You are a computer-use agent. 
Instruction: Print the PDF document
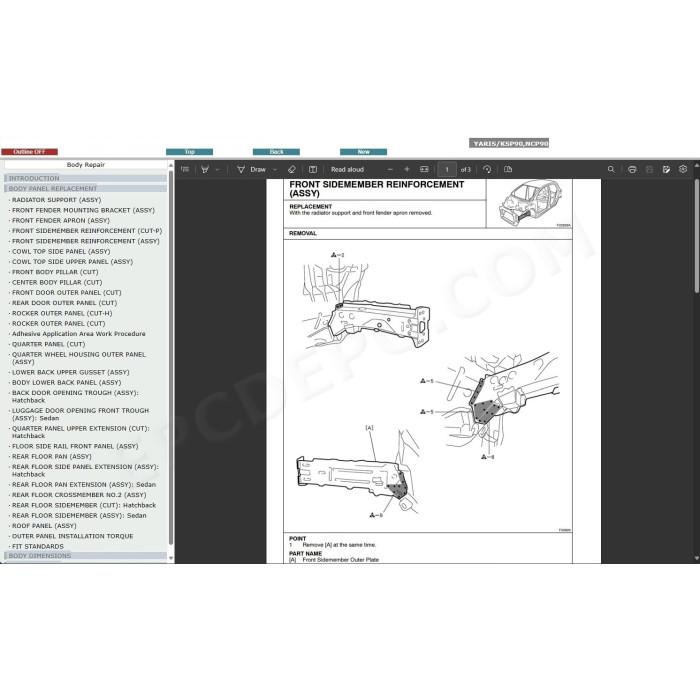pyautogui.click(x=632, y=169)
